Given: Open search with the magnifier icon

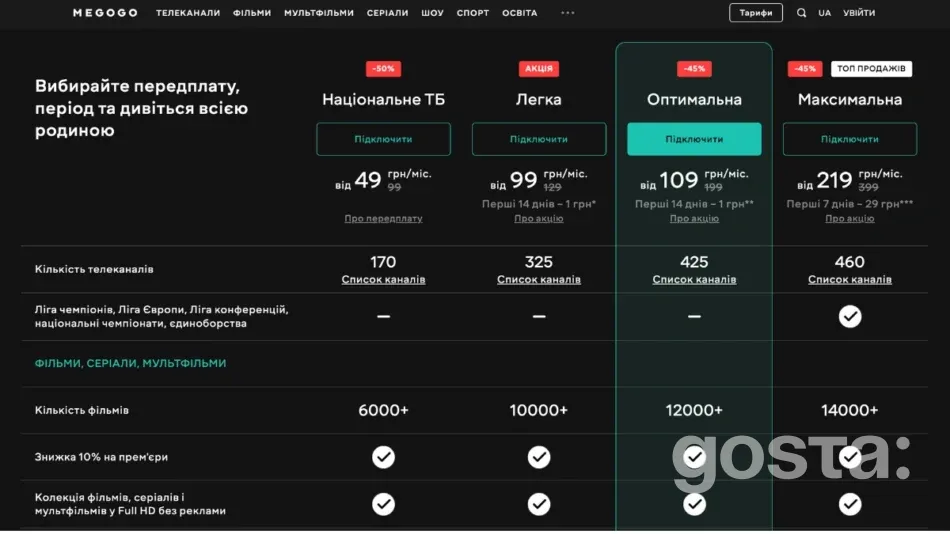Looking at the screenshot, I should (x=801, y=13).
